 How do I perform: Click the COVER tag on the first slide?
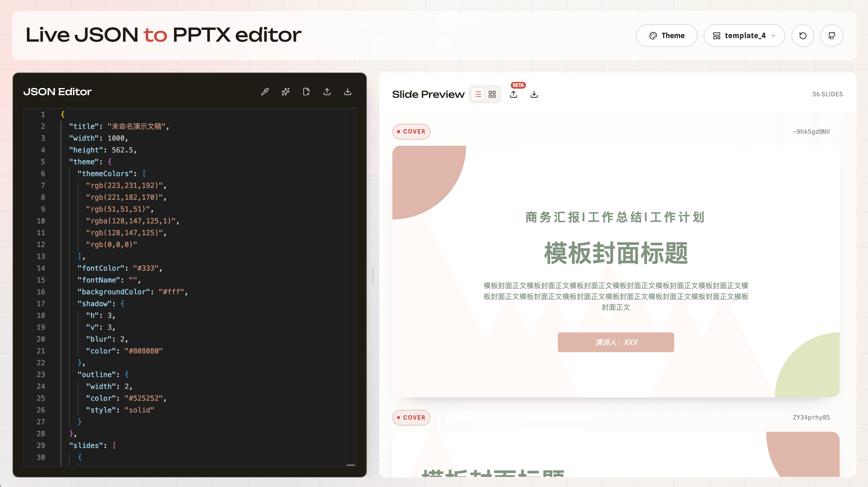point(411,132)
